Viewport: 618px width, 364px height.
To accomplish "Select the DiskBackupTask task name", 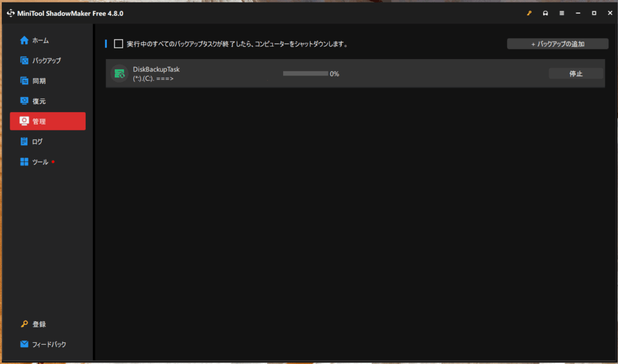I will pyautogui.click(x=156, y=69).
